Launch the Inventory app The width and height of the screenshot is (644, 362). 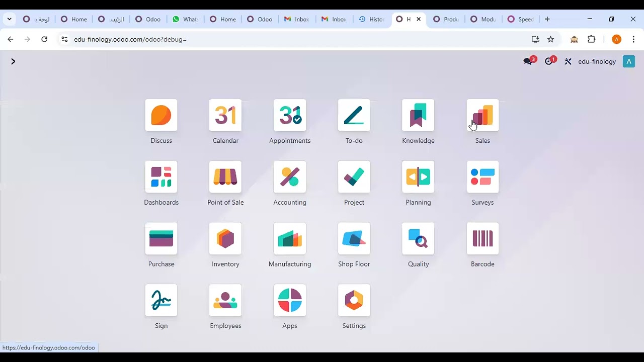click(x=225, y=239)
